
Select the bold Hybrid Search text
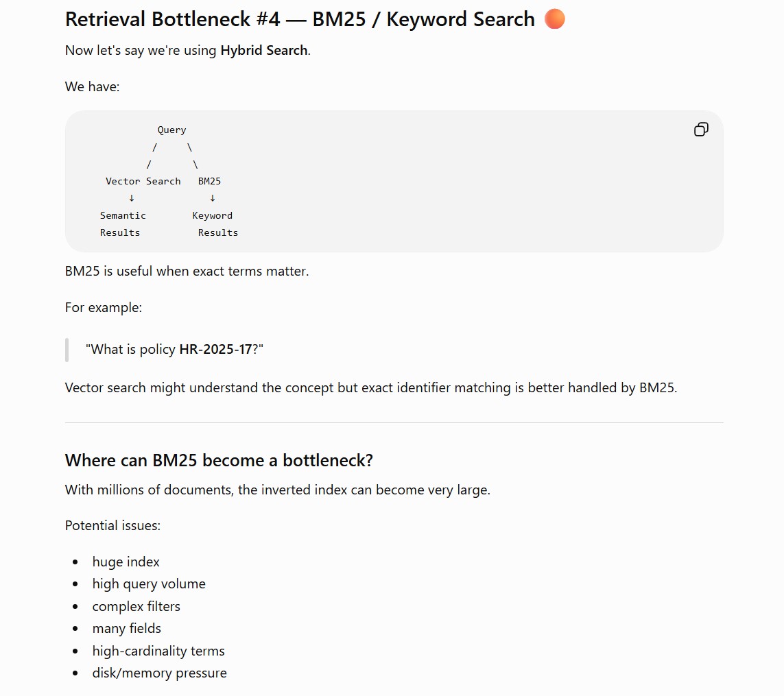click(264, 51)
